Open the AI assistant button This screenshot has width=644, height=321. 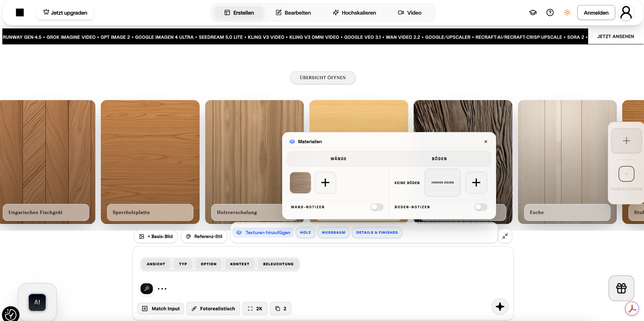tap(37, 302)
